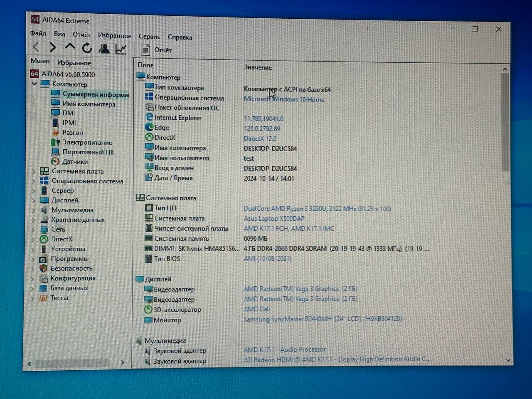Select IPMI tree item
532x399 pixels.
tap(69, 123)
